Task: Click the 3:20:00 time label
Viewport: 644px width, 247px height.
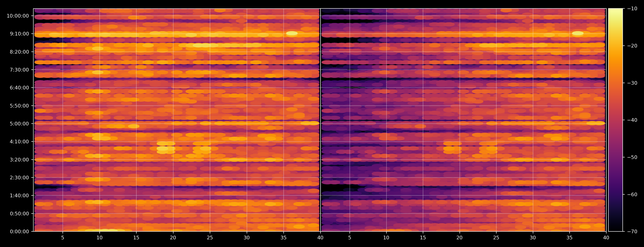Action: (19, 160)
